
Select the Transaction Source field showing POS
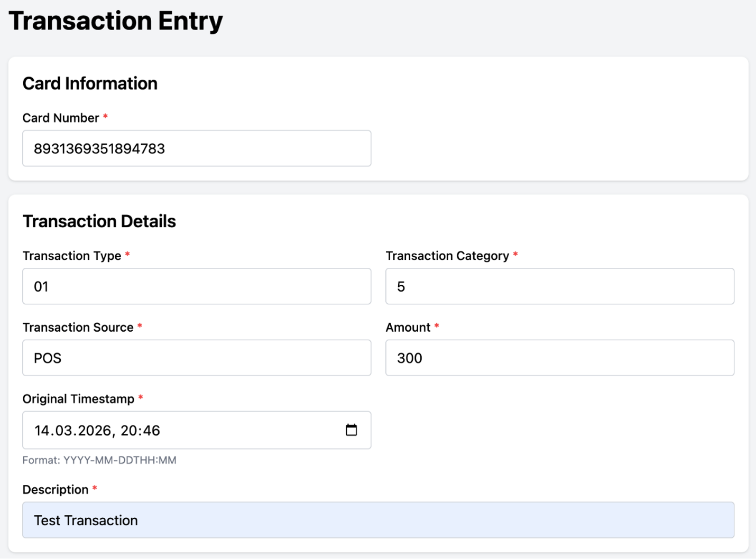(x=197, y=358)
